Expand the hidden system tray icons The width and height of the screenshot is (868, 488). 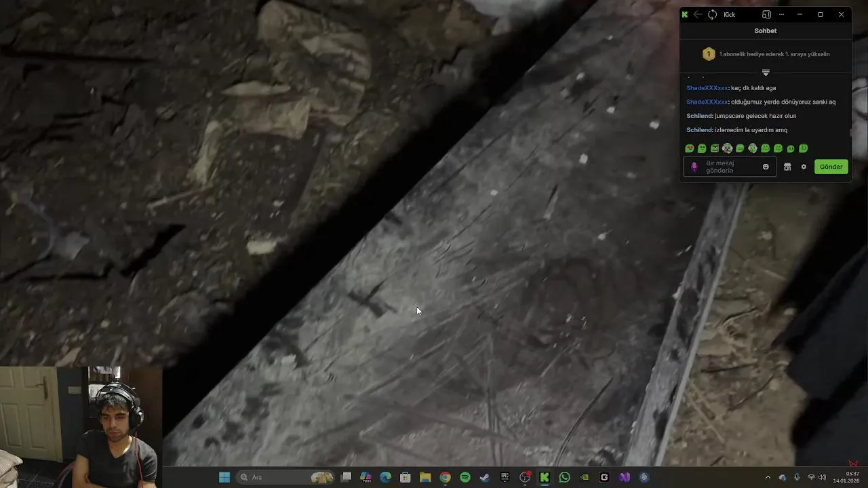click(x=768, y=477)
